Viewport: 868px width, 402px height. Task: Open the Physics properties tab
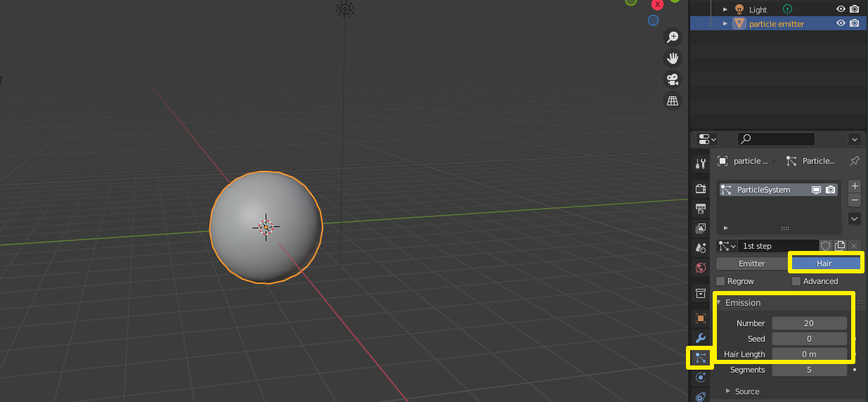point(700,377)
